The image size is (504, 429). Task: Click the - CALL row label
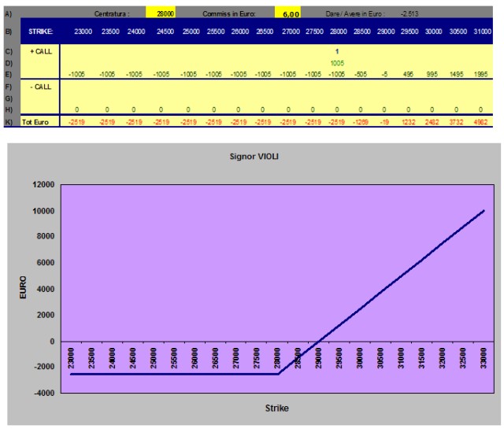point(40,86)
